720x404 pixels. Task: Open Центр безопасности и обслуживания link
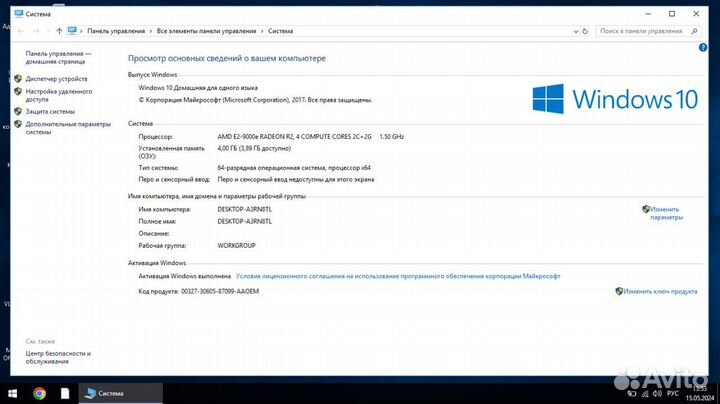point(58,357)
